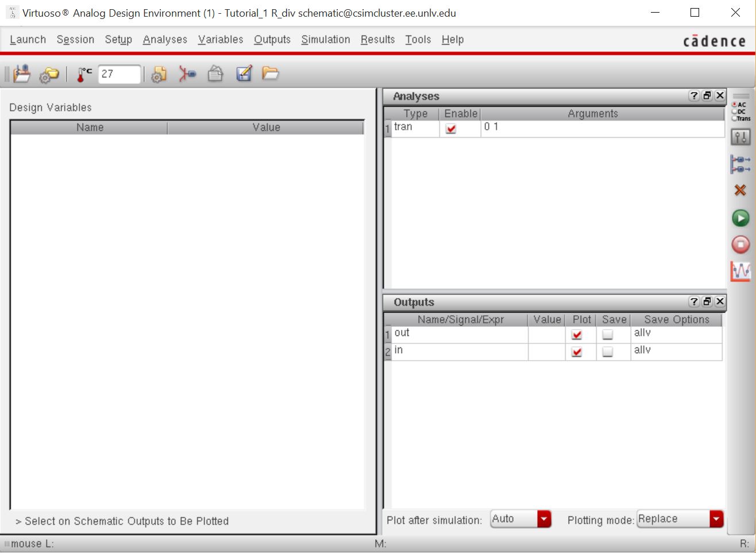Select the 'out' output name cell
Screen dimensions: 756x553
pos(460,335)
